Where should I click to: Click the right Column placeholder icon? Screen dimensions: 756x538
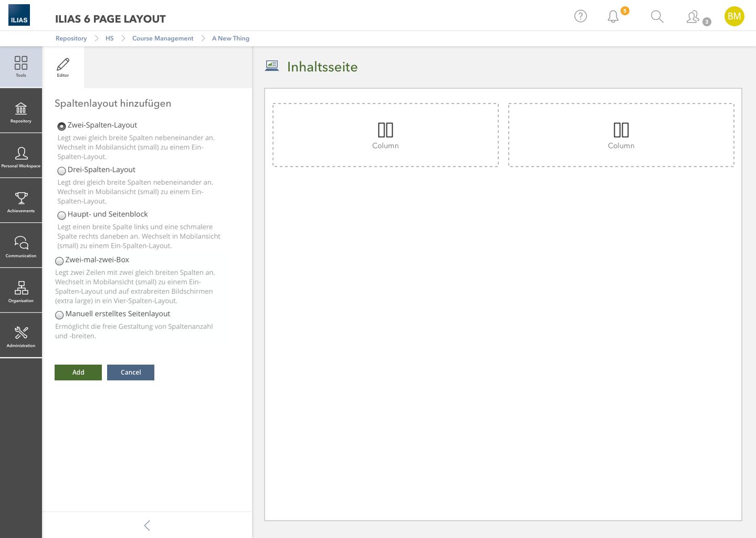point(621,130)
